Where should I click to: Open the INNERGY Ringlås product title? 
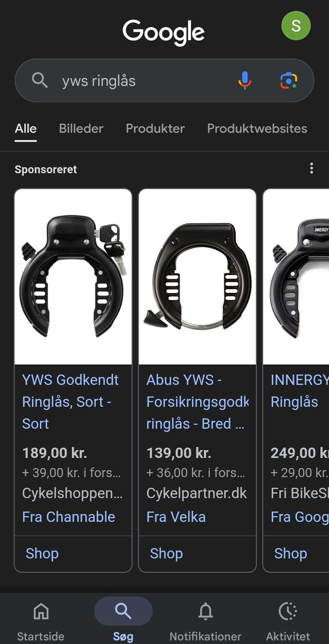click(300, 391)
